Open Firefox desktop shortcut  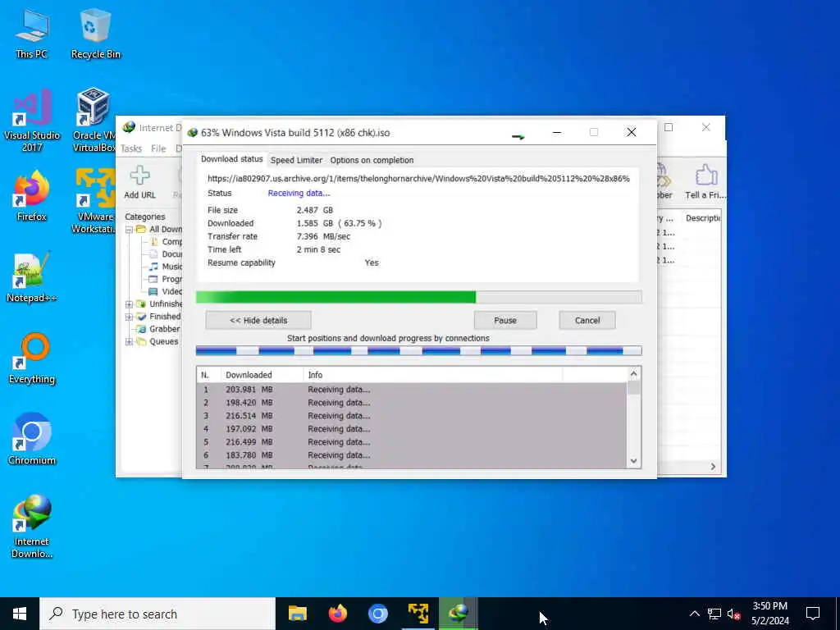(32, 195)
